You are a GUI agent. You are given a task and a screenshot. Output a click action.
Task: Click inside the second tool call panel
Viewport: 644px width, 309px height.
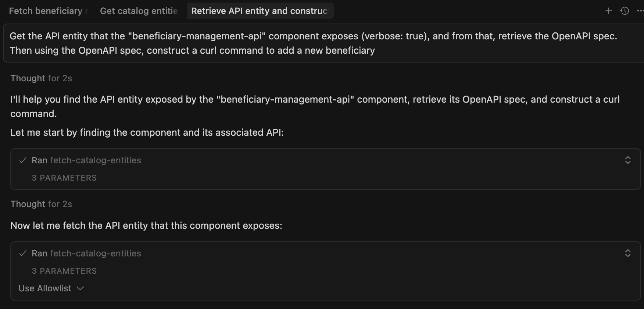(322, 271)
